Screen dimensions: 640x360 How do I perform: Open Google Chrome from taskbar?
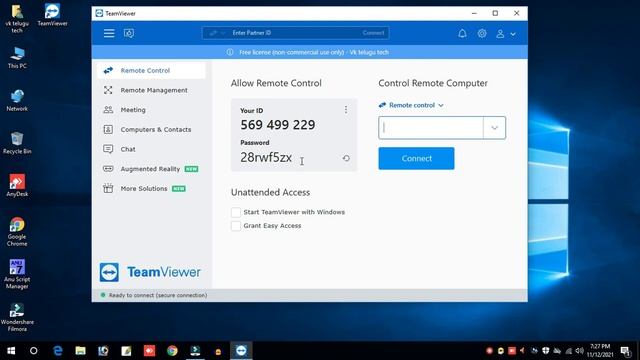point(172,351)
